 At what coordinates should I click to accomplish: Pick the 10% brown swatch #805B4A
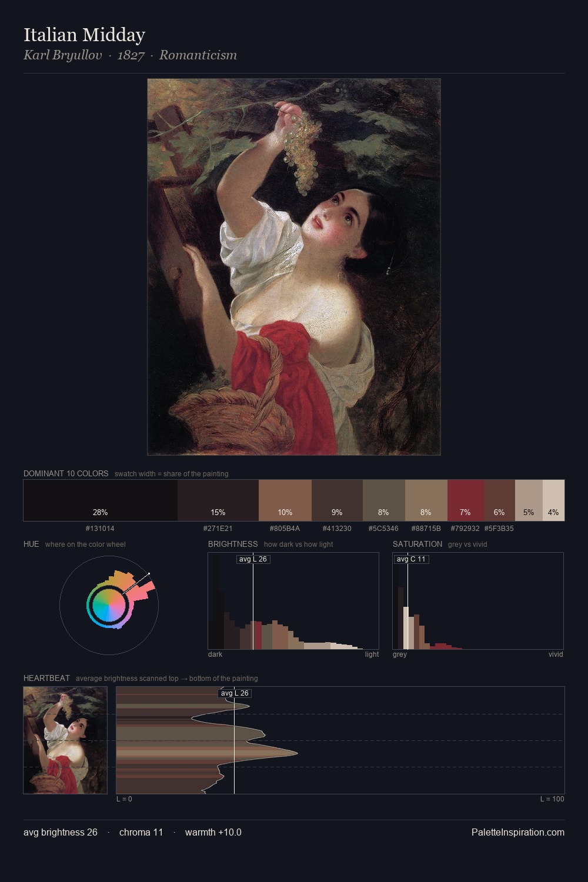pos(285,500)
